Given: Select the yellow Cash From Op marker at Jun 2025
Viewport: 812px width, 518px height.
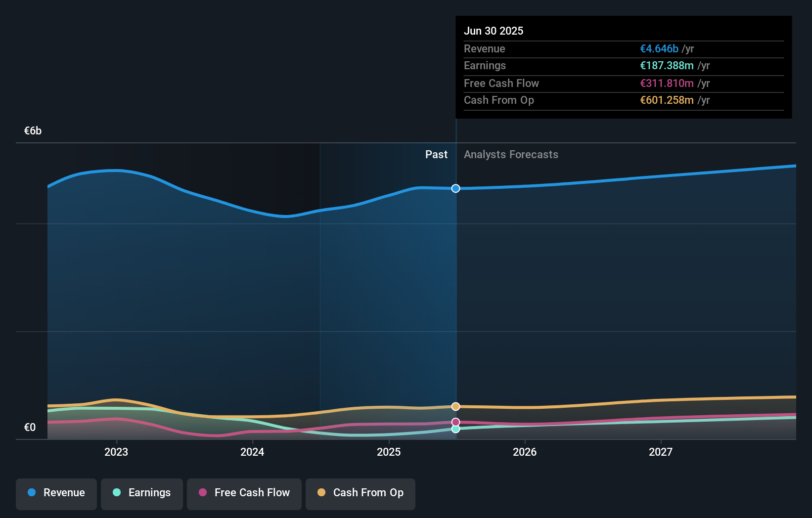Looking at the screenshot, I should coord(455,406).
